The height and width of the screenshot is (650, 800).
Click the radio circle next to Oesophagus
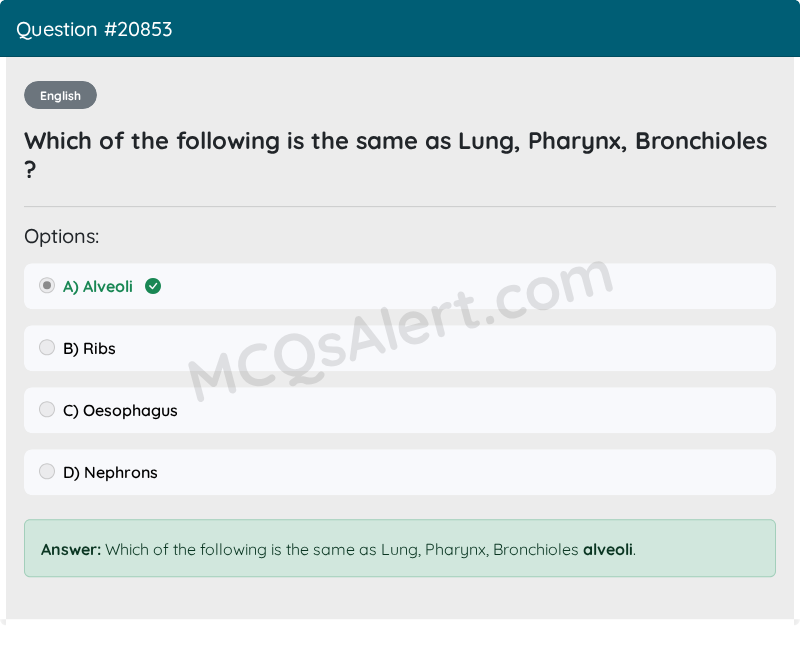[47, 409]
